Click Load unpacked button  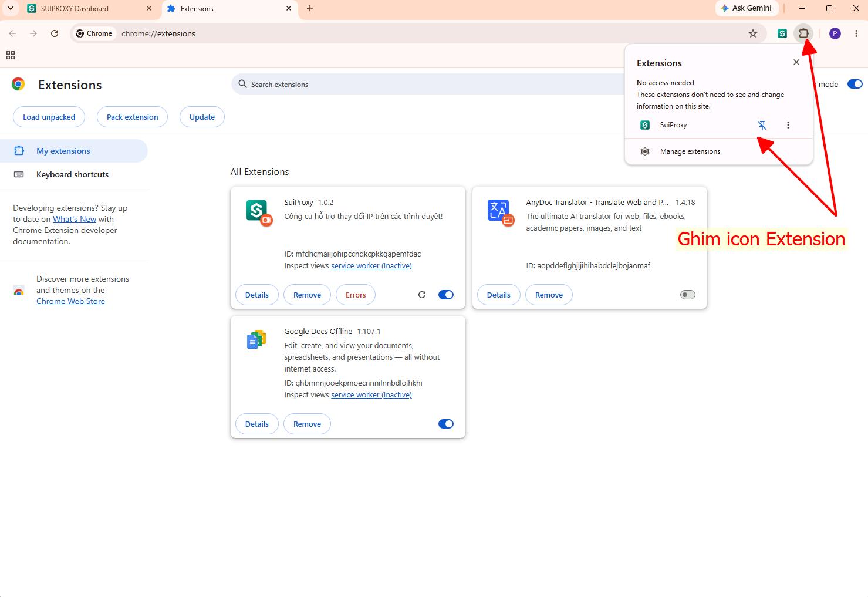49,117
